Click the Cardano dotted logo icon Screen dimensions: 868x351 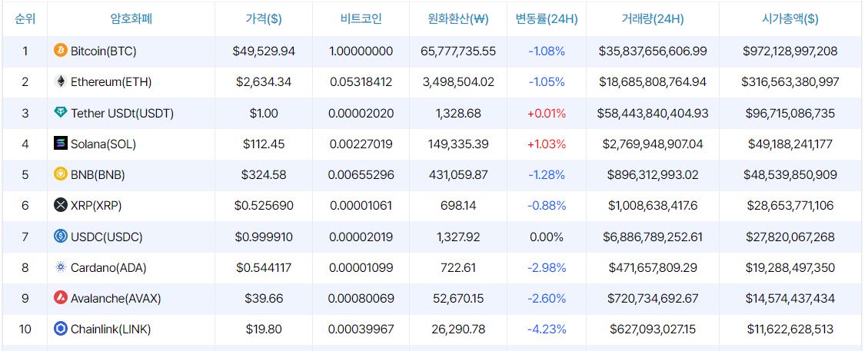pos(60,267)
